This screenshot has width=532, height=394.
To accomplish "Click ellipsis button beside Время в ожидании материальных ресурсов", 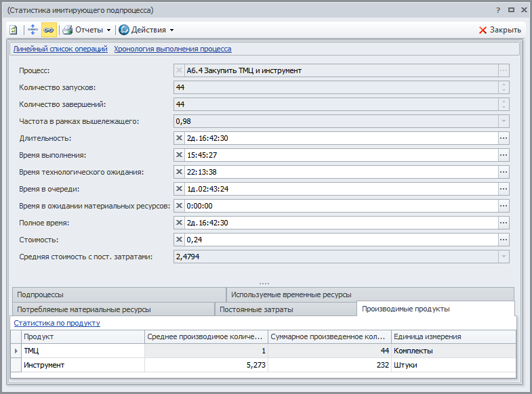I will pyautogui.click(x=503, y=206).
